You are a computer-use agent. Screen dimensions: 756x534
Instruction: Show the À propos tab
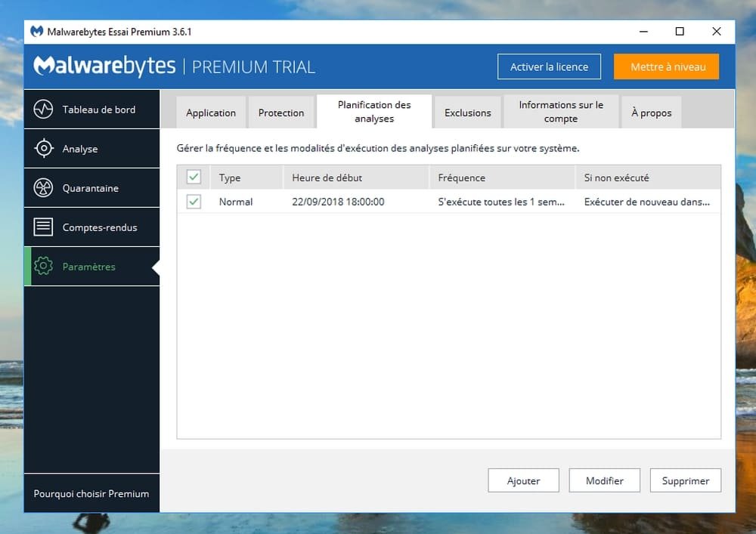(652, 113)
